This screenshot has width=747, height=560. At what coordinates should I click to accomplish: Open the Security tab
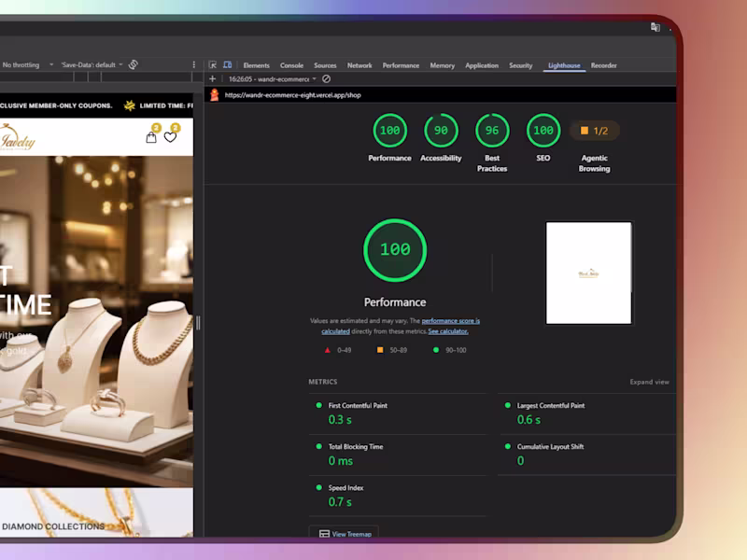(x=521, y=65)
